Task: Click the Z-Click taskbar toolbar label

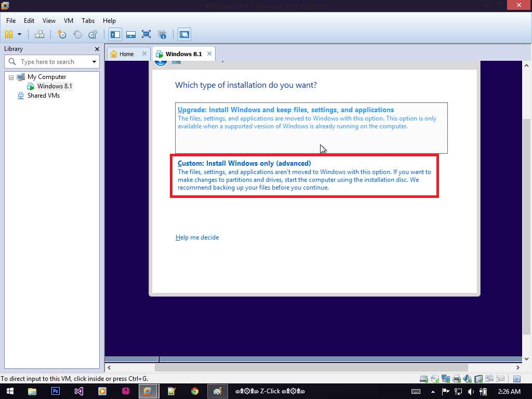Action: [270, 391]
